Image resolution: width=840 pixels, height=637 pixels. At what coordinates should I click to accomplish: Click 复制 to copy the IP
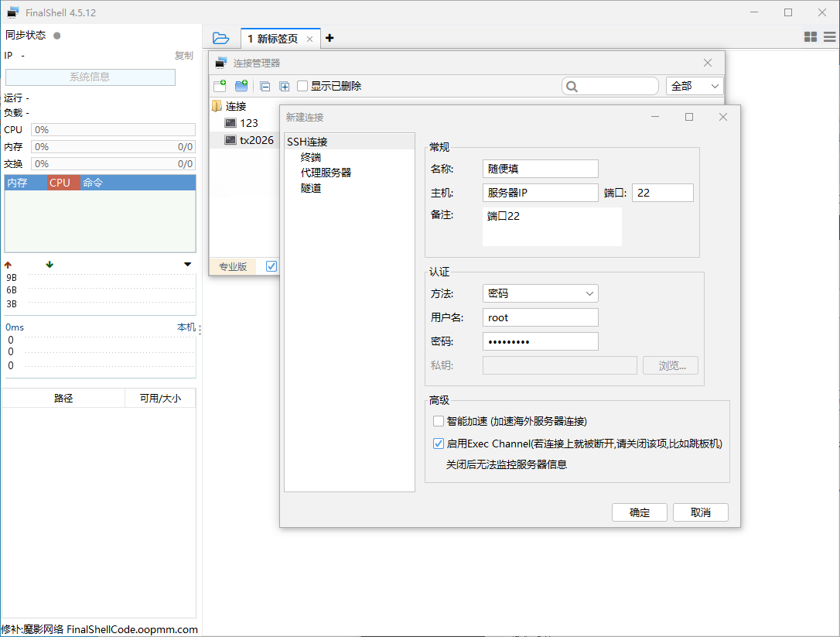(x=184, y=55)
